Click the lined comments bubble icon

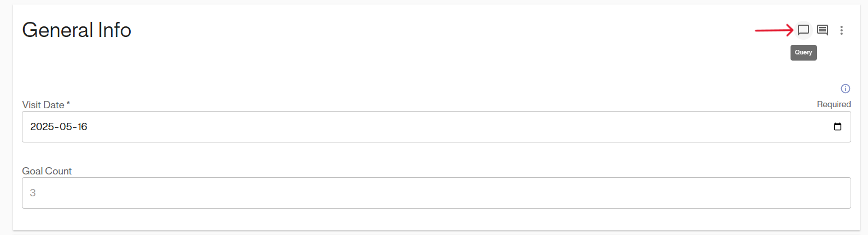click(x=823, y=30)
